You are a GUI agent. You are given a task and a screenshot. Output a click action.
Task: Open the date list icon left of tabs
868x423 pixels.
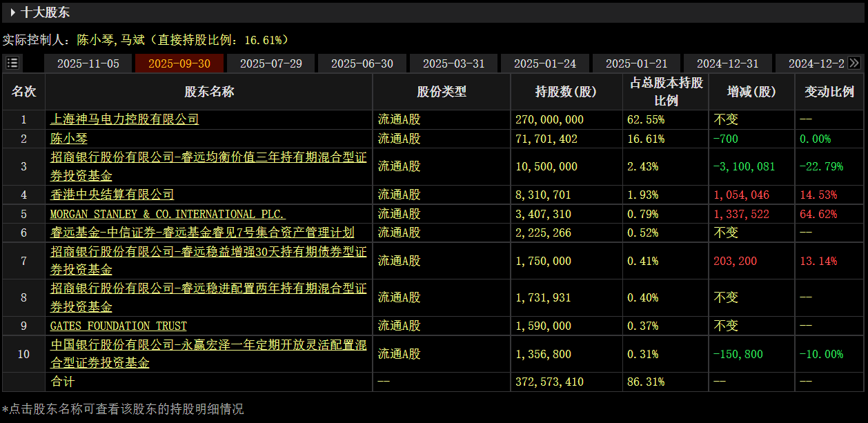12,63
